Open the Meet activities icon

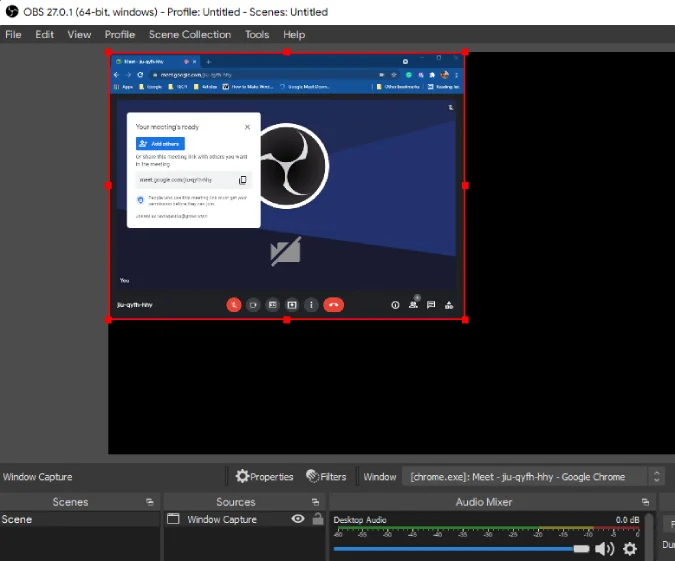point(449,305)
